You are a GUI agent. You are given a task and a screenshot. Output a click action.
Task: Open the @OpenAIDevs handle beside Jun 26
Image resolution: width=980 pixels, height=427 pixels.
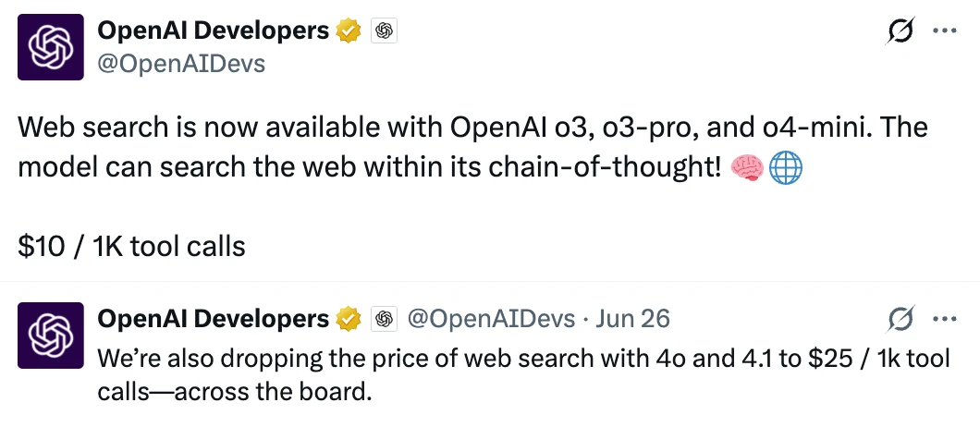click(491, 319)
